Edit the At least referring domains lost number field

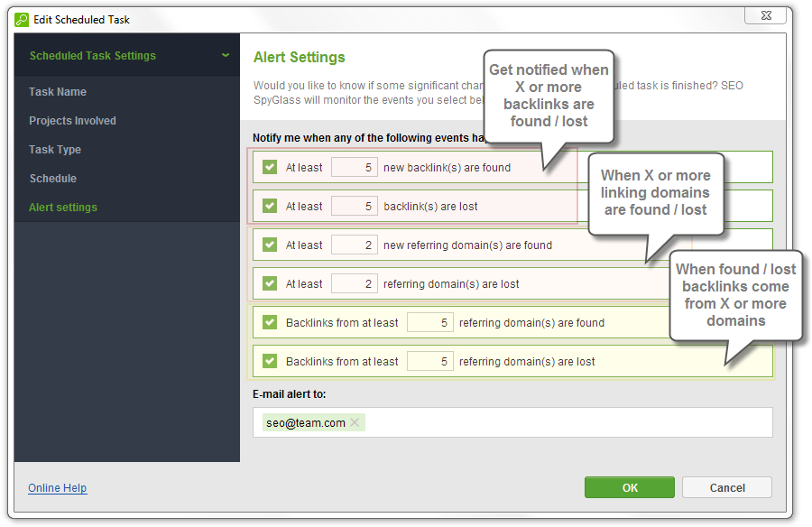click(x=355, y=283)
